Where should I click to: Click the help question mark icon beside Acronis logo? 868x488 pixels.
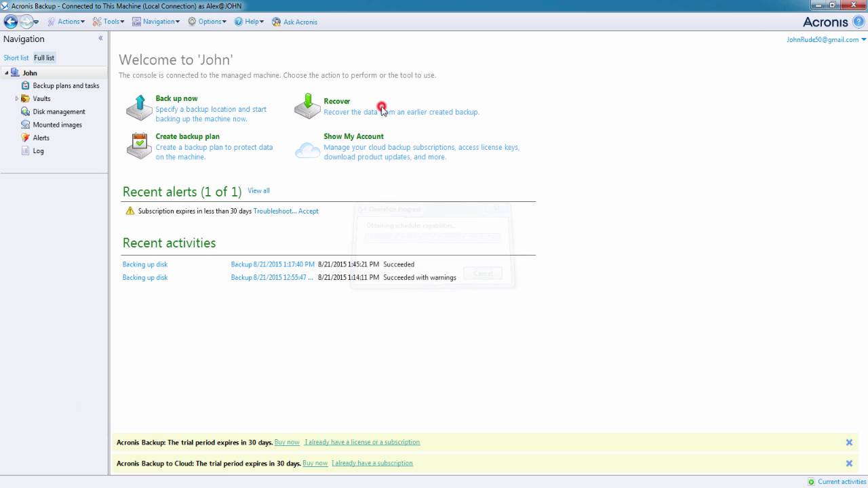pyautogui.click(x=859, y=22)
